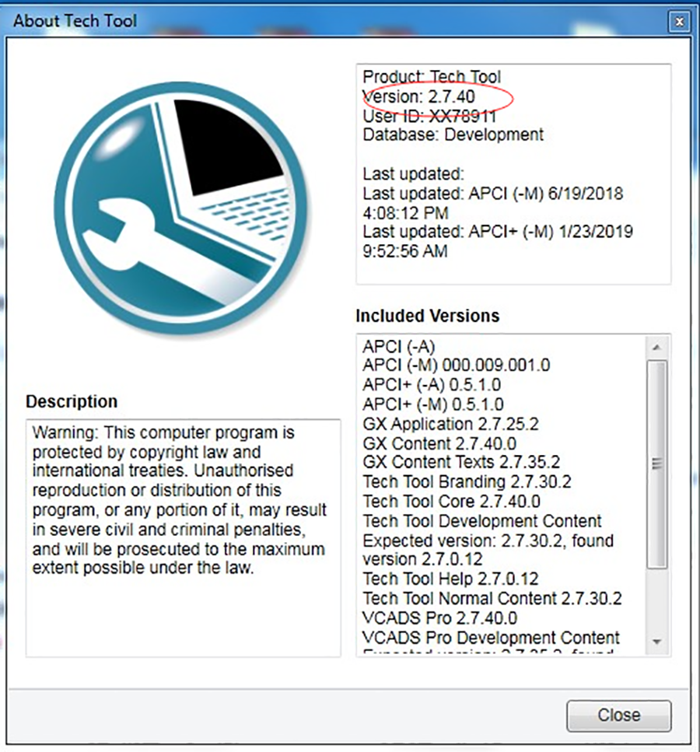Click the 'Database: Development' line
Viewport: 700px width, 752px height.
click(453, 135)
